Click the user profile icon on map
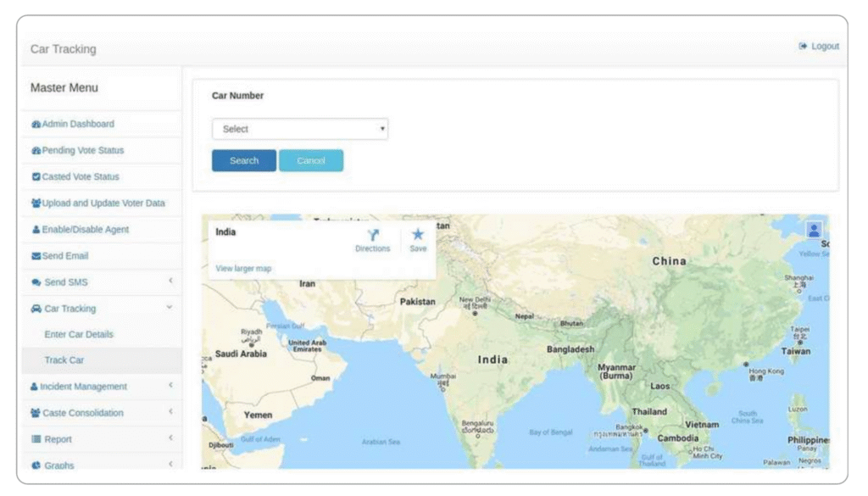Screen dimensions: 868x496 [x=814, y=230]
